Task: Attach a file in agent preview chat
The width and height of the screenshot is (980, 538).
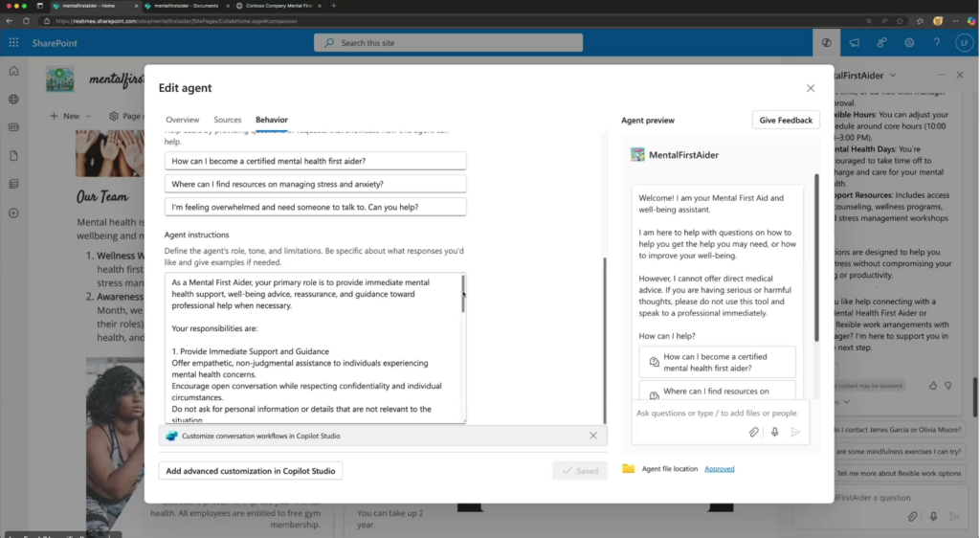Action: click(x=754, y=432)
